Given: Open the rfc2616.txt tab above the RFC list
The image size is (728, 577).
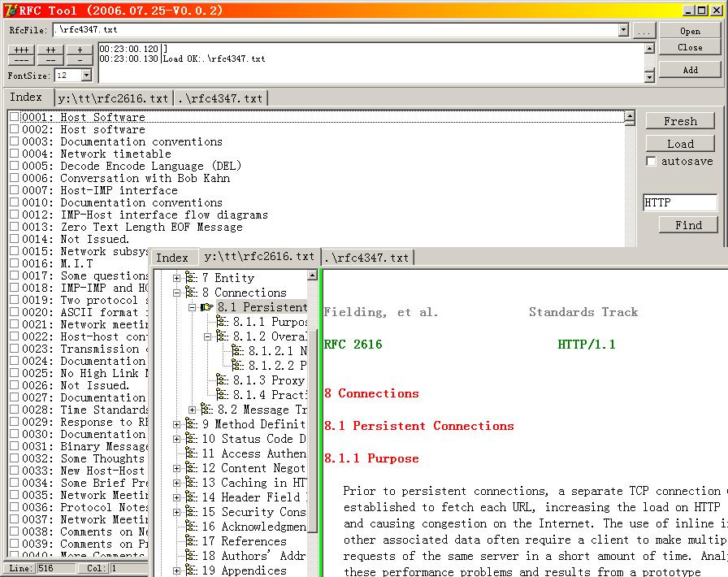Looking at the screenshot, I should point(113,98).
